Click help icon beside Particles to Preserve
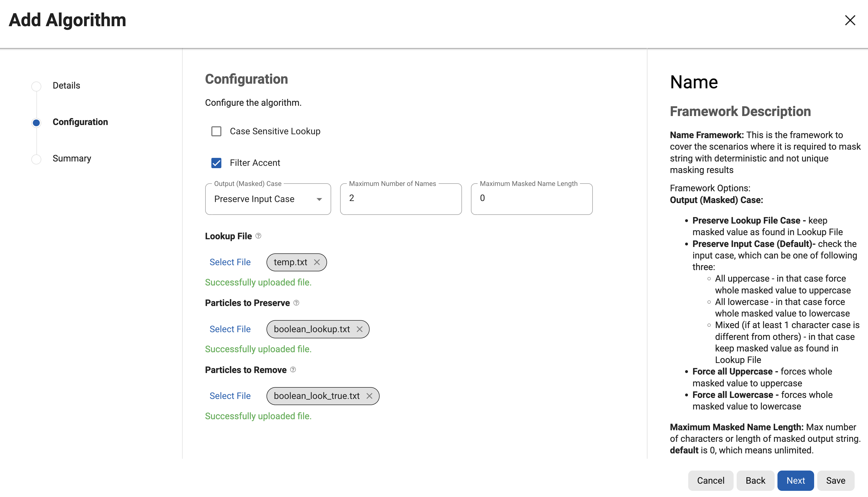868x497 pixels. (296, 303)
